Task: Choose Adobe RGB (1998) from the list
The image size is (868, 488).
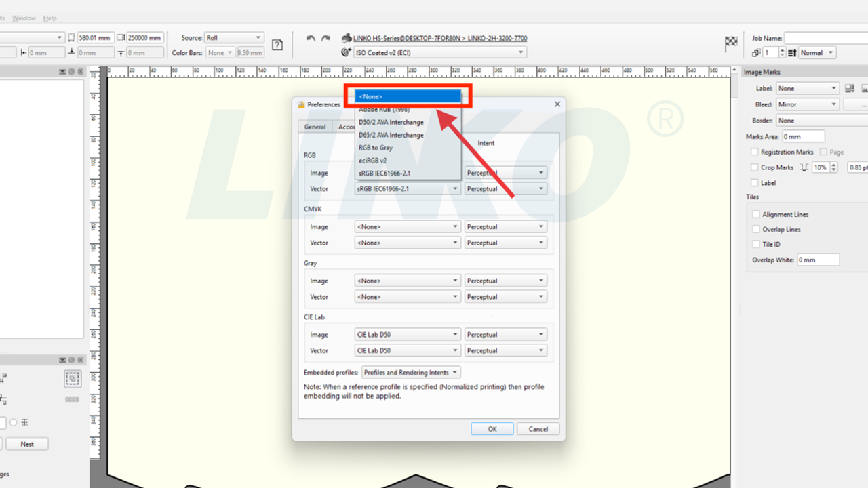Action: point(408,109)
